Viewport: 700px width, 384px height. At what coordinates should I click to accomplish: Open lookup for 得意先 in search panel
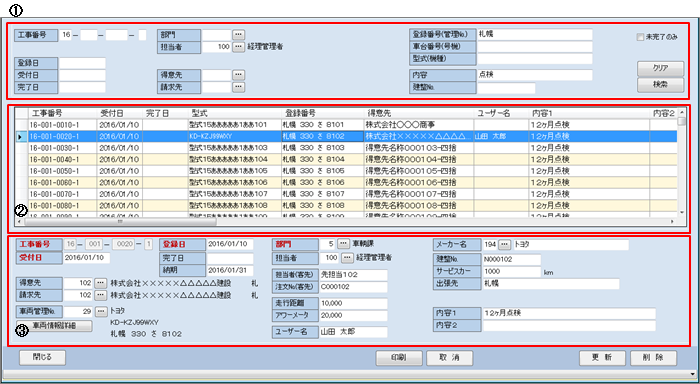point(239,75)
